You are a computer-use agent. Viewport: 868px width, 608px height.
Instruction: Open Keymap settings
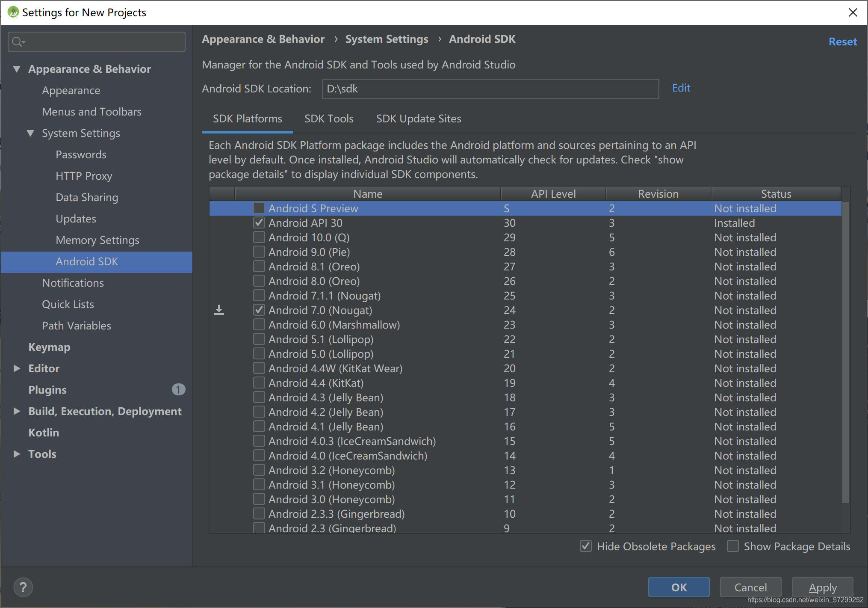click(x=49, y=347)
